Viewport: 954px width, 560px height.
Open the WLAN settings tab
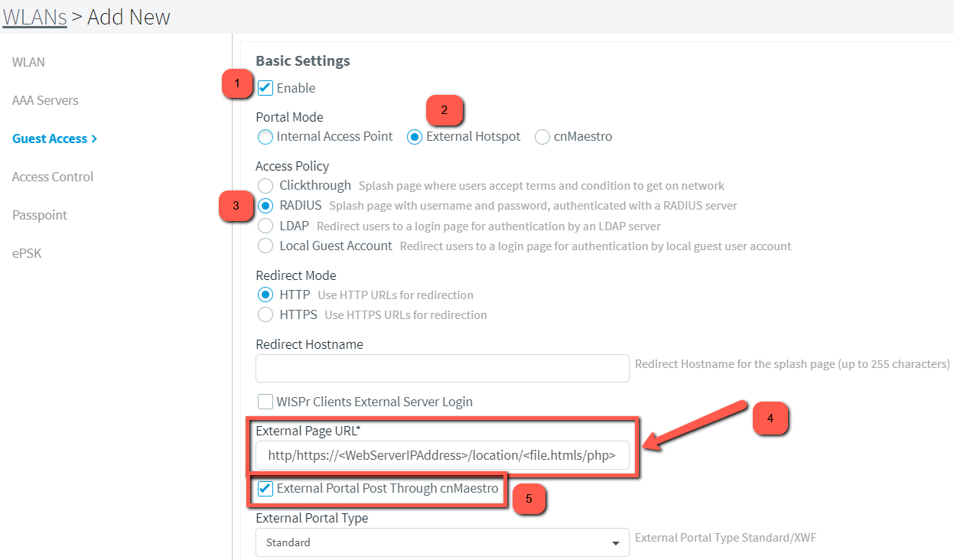tap(28, 62)
